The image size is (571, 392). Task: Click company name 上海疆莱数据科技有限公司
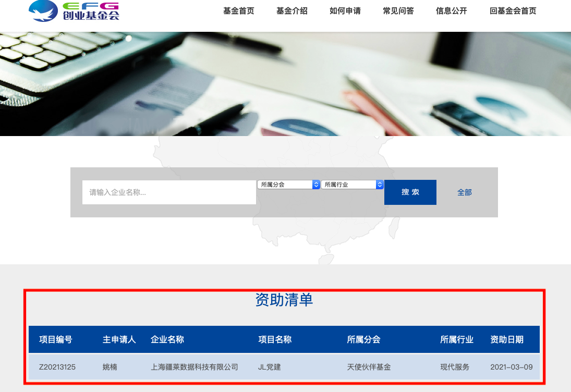tap(195, 367)
